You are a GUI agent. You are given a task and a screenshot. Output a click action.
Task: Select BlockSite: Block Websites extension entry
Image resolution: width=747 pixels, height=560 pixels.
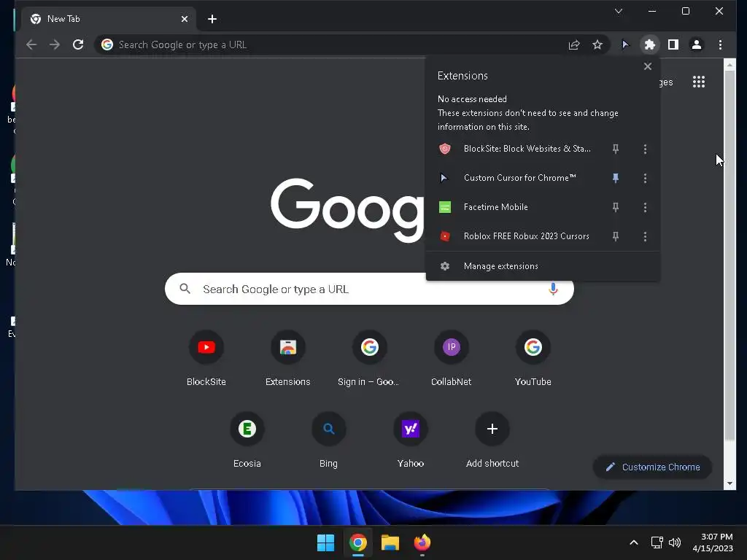tap(516, 149)
